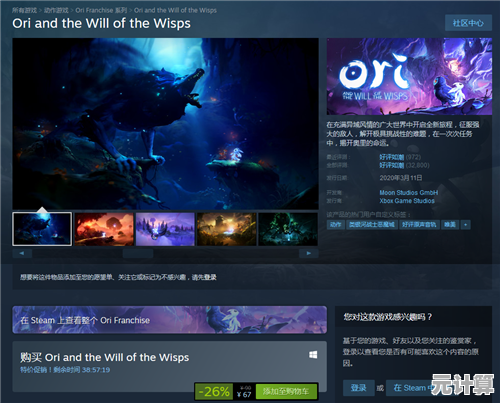The image size is (500, 403).
Task: Select the red-orange desert screenshot thumbnail
Action: tap(104, 229)
